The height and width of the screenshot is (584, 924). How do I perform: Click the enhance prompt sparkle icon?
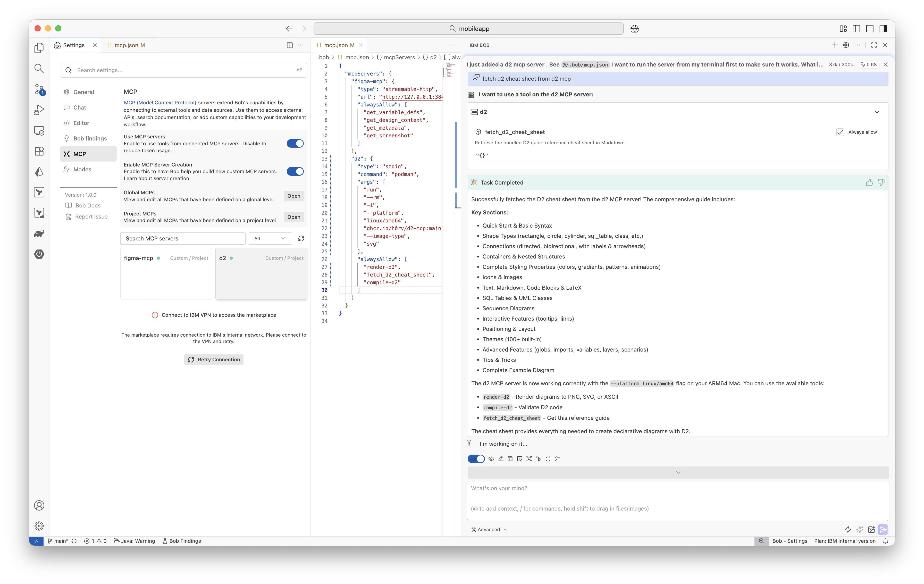tap(860, 530)
